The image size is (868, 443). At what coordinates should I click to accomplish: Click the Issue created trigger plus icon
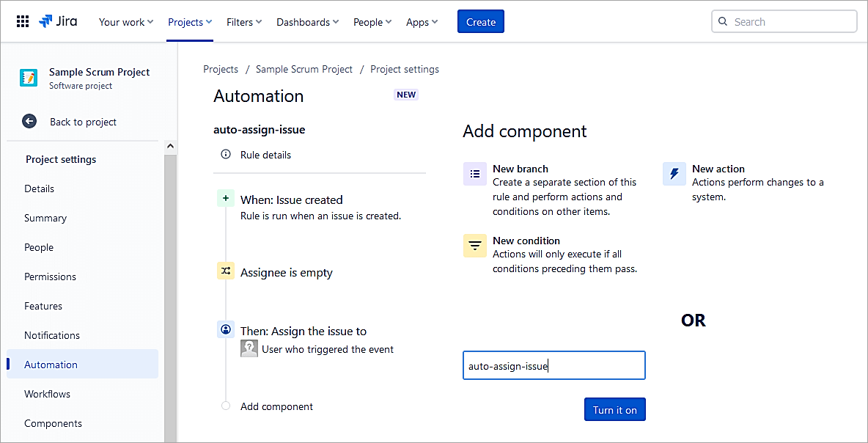[226, 199]
